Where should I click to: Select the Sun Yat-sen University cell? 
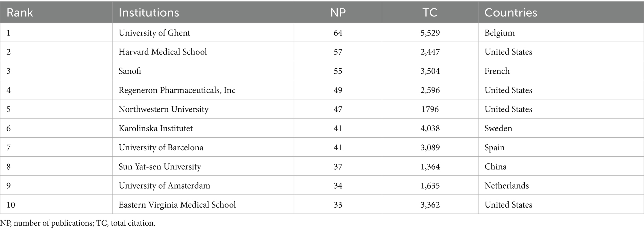point(160,167)
